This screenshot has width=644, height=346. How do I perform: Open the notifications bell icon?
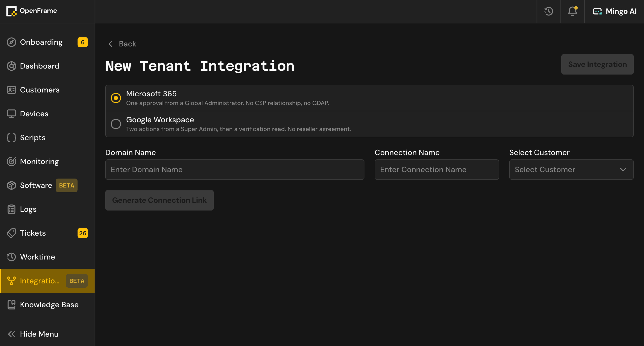573,11
